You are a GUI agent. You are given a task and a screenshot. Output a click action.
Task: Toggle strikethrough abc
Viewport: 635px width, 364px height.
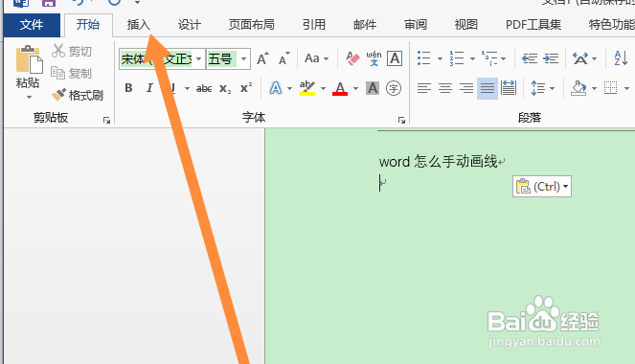pos(204,88)
